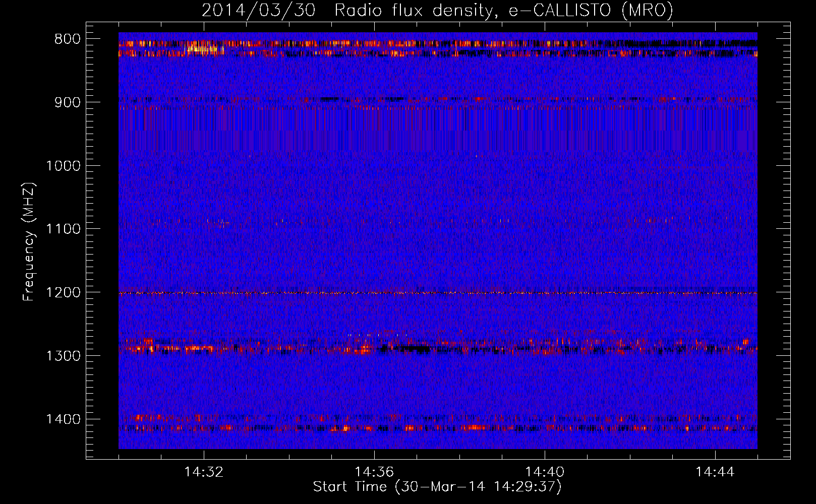This screenshot has height=504, width=816.
Task: Click the 1200 frequency tick label
Action: (x=63, y=292)
